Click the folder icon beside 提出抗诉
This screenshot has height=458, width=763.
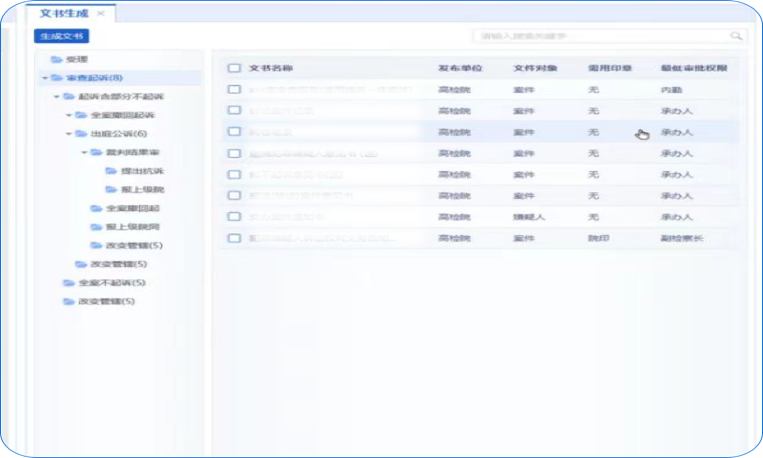point(110,171)
